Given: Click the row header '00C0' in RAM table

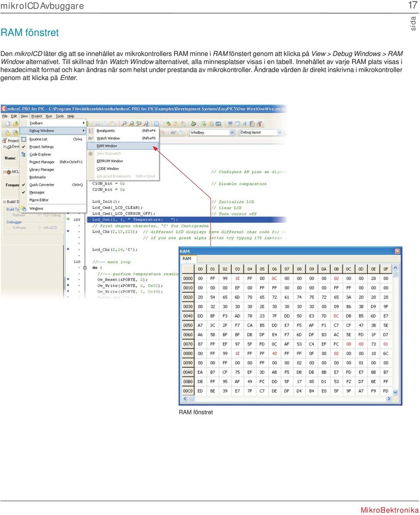Looking at the screenshot, I should coord(188,391).
